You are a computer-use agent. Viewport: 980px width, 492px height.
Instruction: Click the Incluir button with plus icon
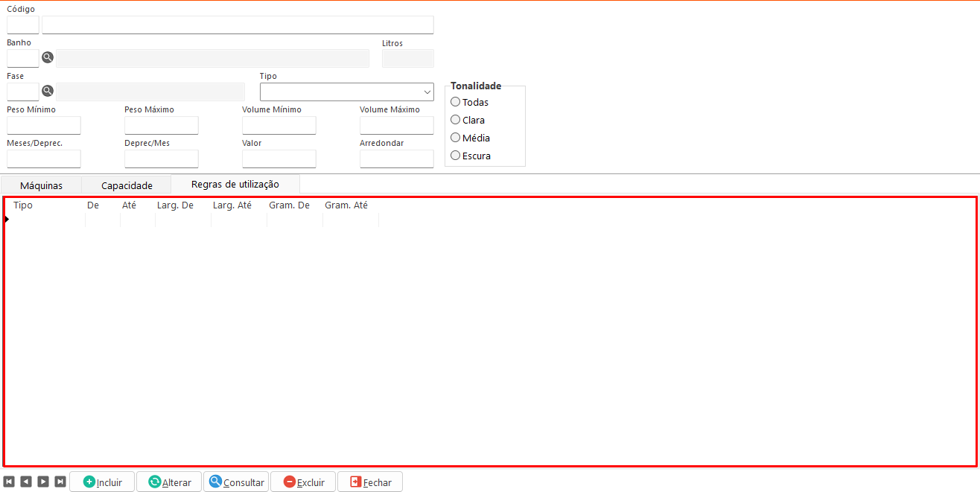click(x=102, y=482)
